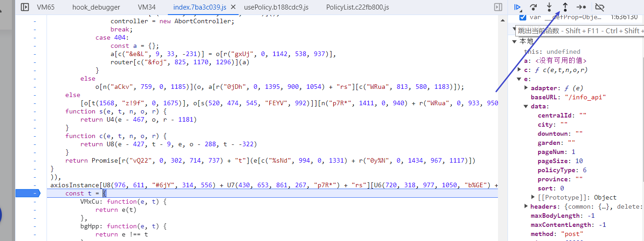644x241 pixels.
Task: Click the gutter marker beside the 'break;' line
Action: [35, 30]
